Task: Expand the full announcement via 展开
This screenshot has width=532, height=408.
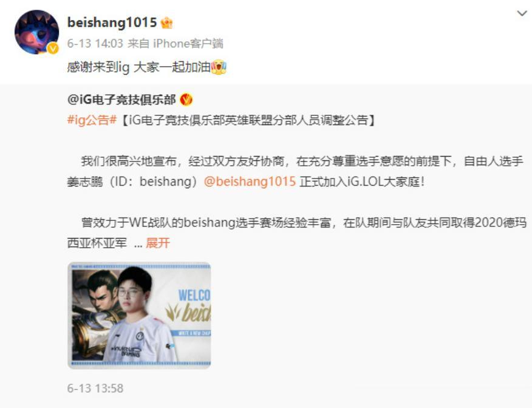Action: (158, 243)
